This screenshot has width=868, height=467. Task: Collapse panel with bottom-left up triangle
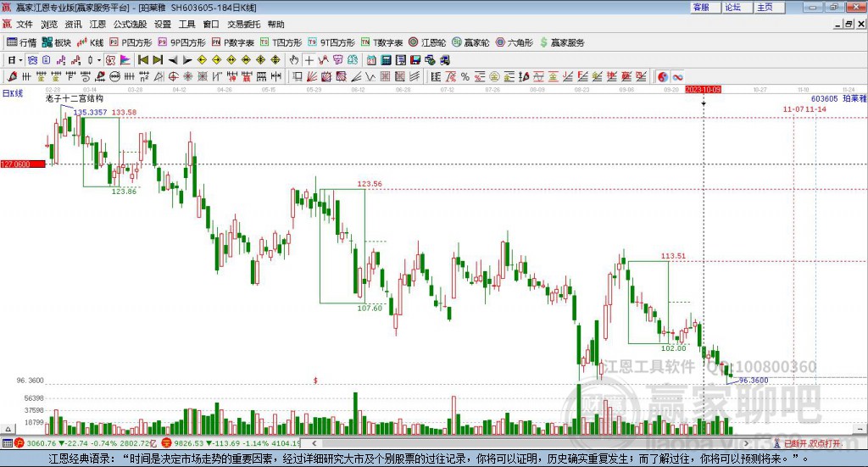click(8, 429)
